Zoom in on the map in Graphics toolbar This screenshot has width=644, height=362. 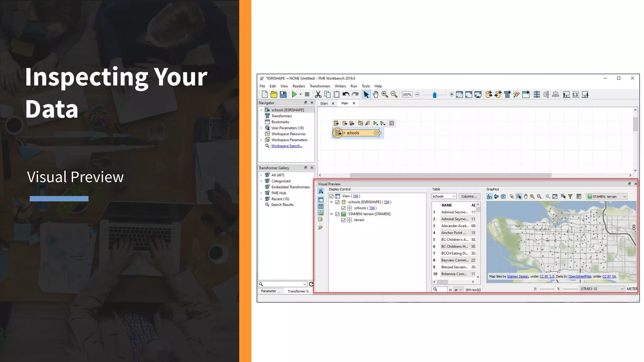[532, 197]
